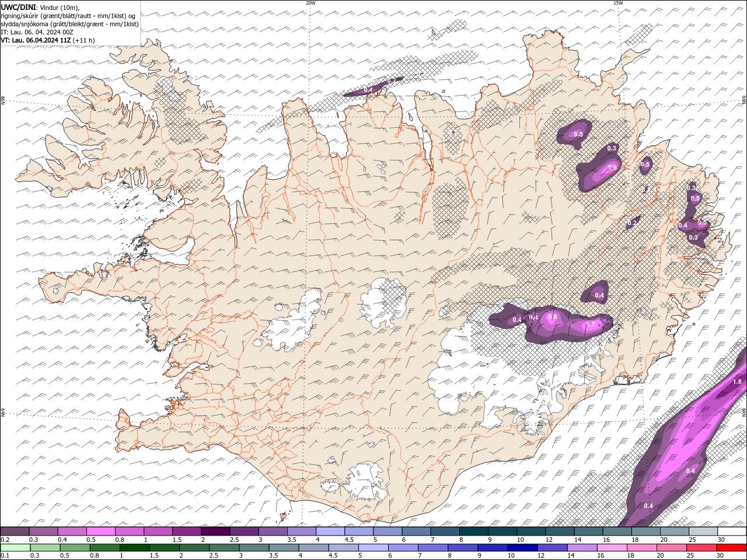
Task: Click the 'slydda/snjókoma' legend description line
Action: tap(70, 23)
